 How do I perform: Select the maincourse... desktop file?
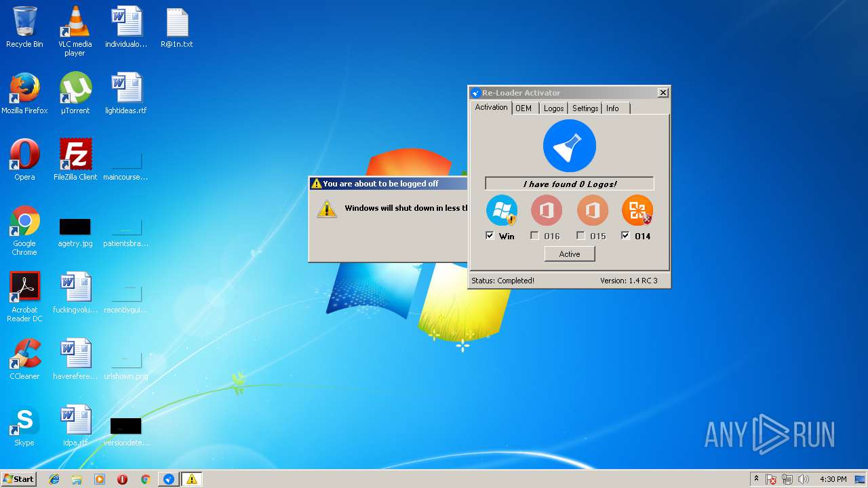coord(125,165)
